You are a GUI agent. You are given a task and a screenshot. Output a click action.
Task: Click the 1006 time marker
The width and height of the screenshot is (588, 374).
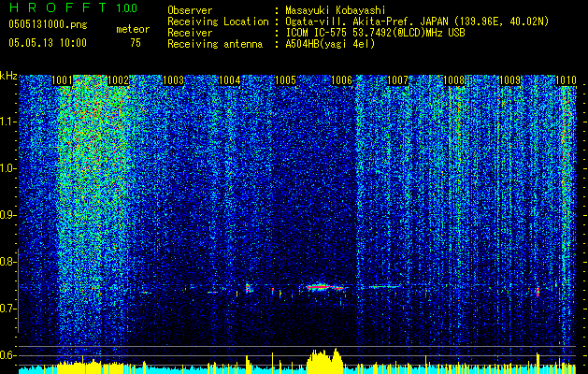coord(341,80)
